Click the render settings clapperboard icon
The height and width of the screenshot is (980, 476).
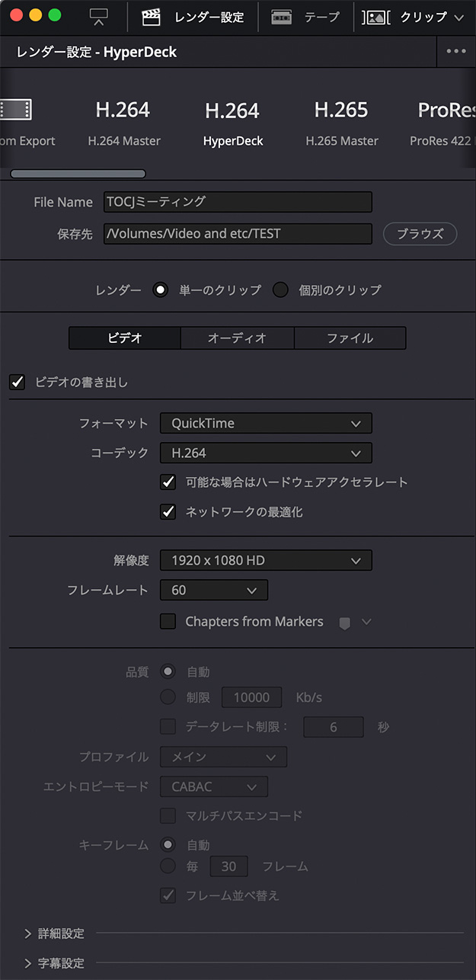152,17
